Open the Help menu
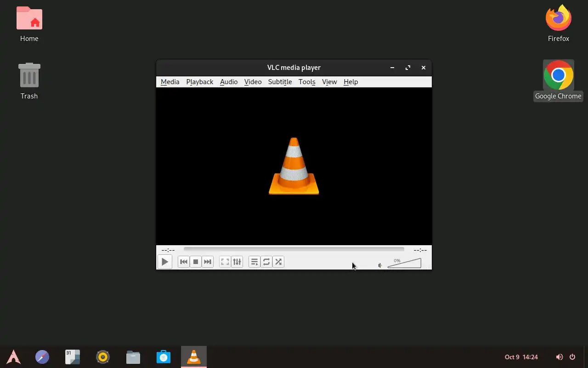This screenshot has width=588, height=368. point(351,82)
